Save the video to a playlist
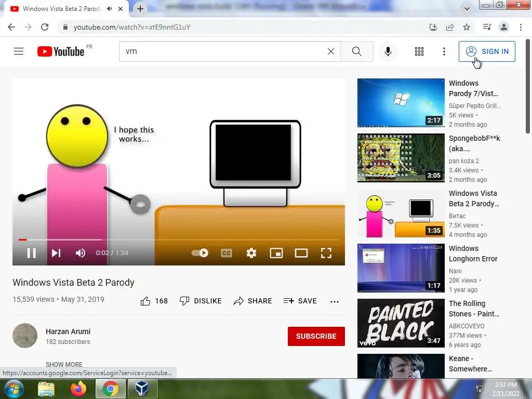Image resolution: width=532 pixels, height=399 pixels. click(300, 301)
